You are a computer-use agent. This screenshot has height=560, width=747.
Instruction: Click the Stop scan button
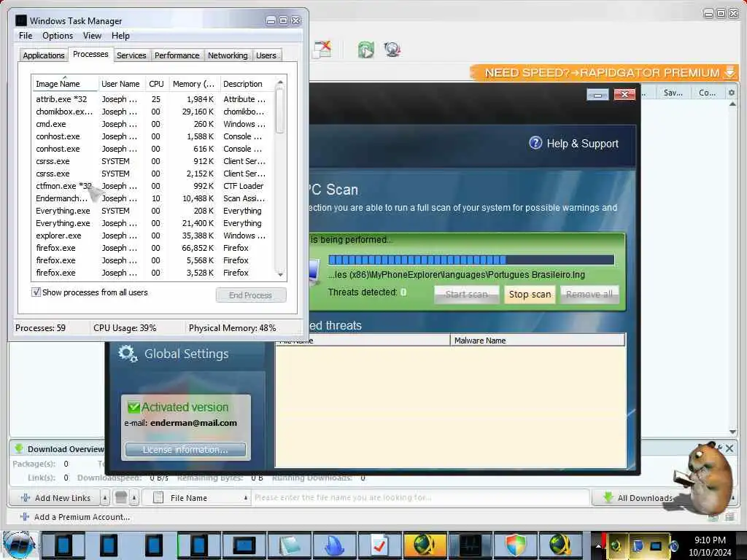(x=530, y=295)
